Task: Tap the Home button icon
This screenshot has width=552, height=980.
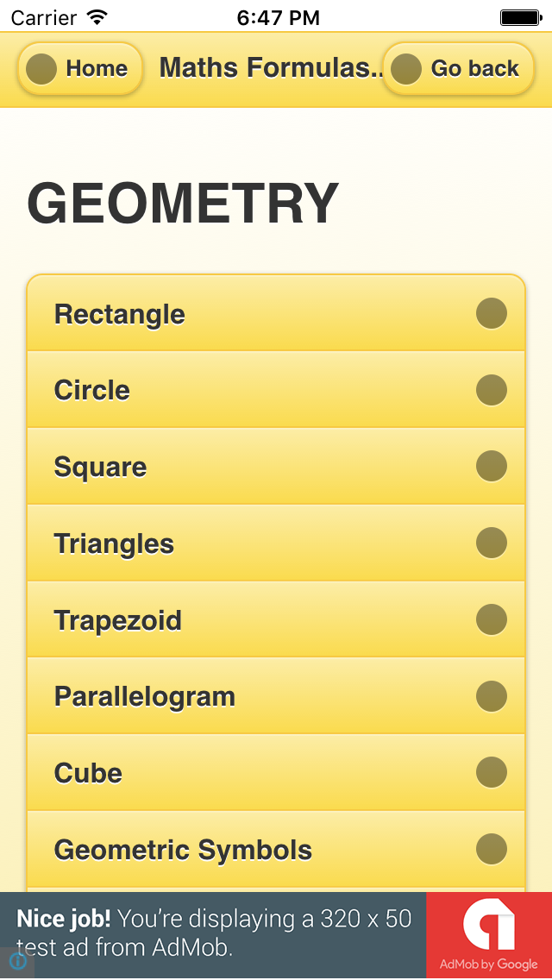Action: coord(41,69)
